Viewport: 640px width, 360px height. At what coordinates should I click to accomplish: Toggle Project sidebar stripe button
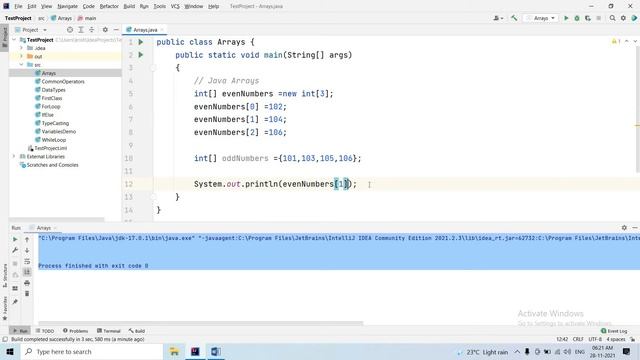[x=4, y=37]
